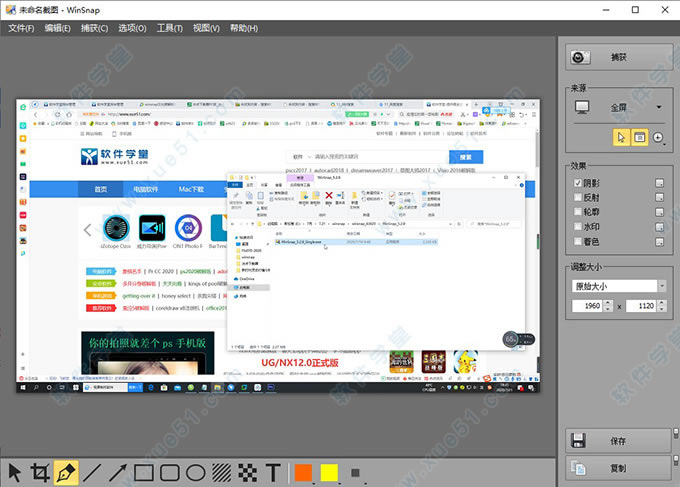The image size is (680, 487).
Task: Disable the 阴影 shadow checkbox
Action: (578, 183)
